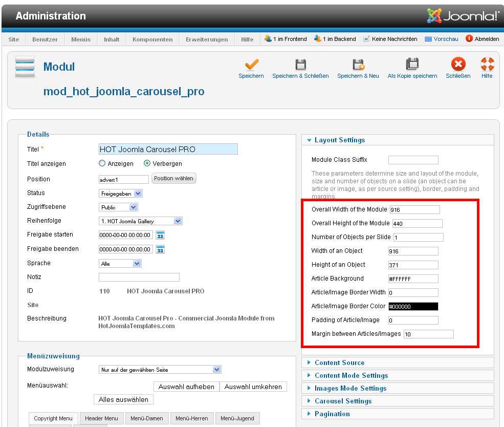Click the Module Class Suffix field
504x427 pixels.
(413, 160)
